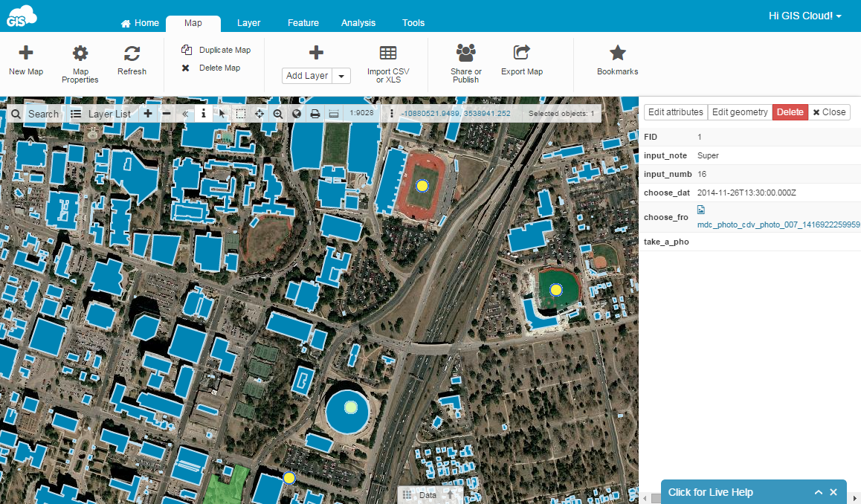
Task: Open the Analysis tab
Action: point(358,23)
